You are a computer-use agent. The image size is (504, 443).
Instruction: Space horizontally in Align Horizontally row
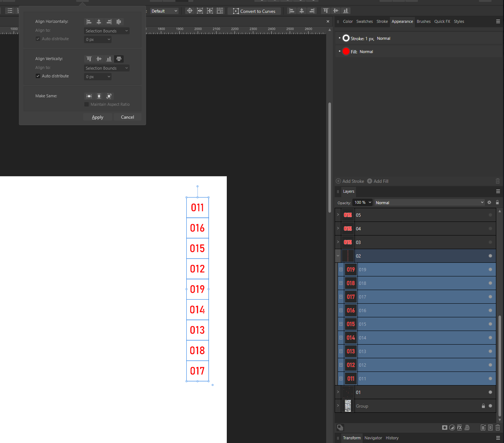(119, 22)
